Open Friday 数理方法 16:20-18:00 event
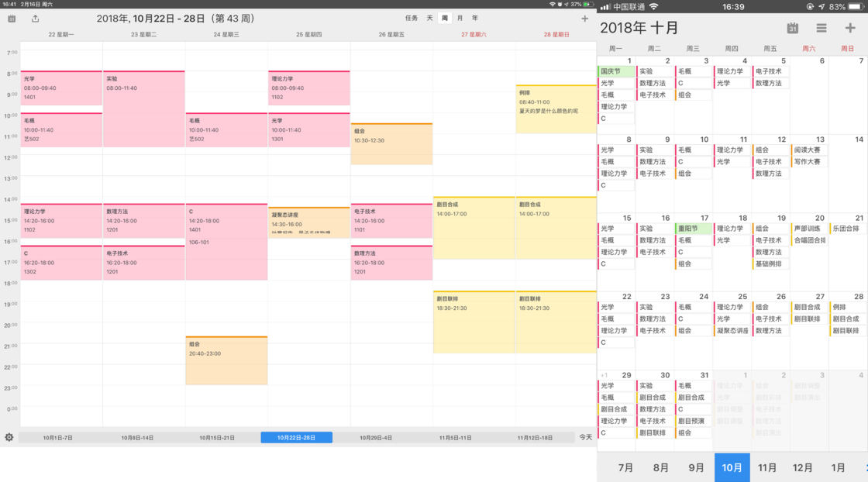The height and width of the screenshot is (482, 868). click(391, 263)
